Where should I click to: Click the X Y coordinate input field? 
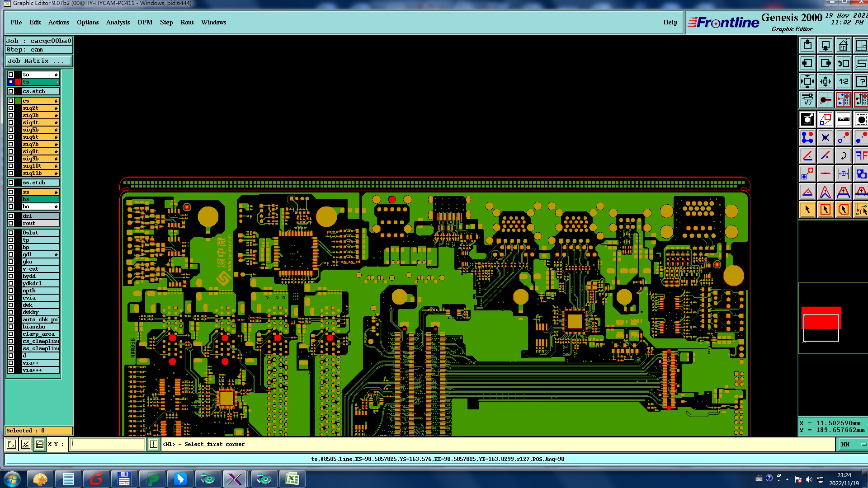tap(108, 444)
